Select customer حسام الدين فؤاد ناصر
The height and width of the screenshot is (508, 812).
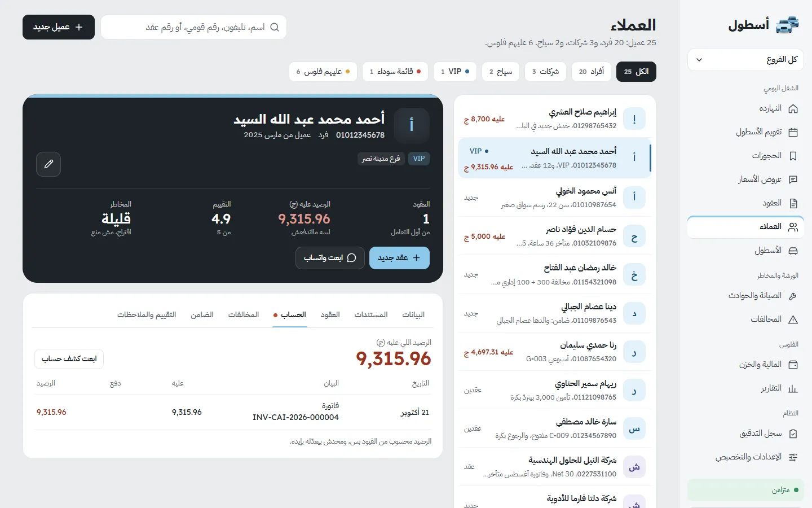click(555, 237)
